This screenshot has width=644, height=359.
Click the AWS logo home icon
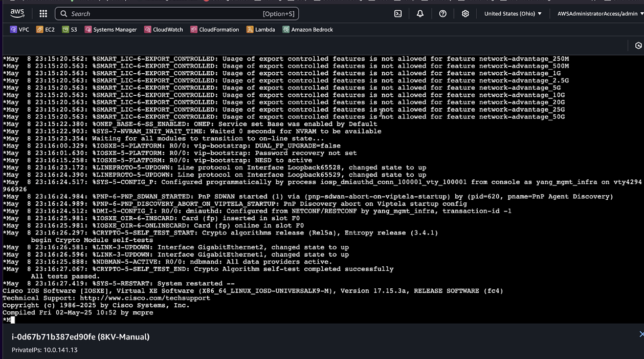click(x=17, y=14)
